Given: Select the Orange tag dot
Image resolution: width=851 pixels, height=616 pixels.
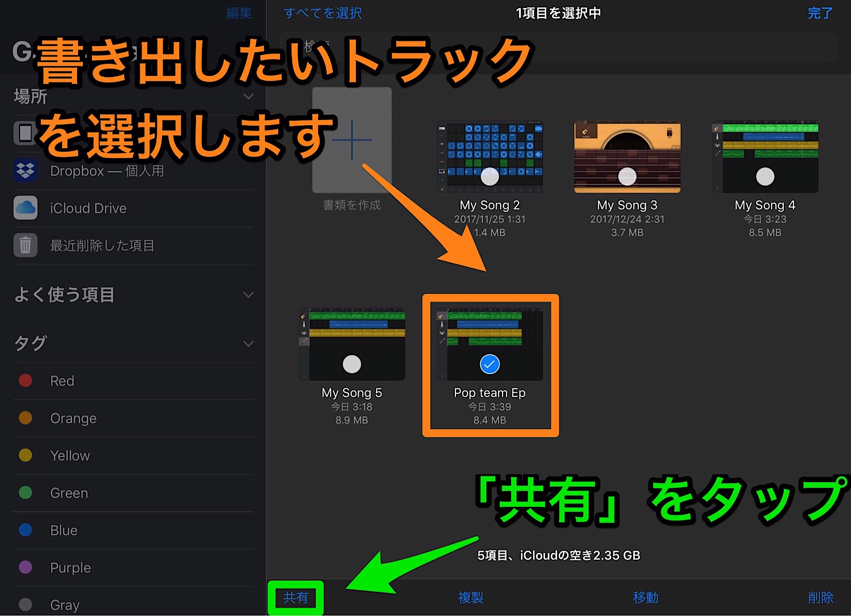Looking at the screenshot, I should pos(25,418).
